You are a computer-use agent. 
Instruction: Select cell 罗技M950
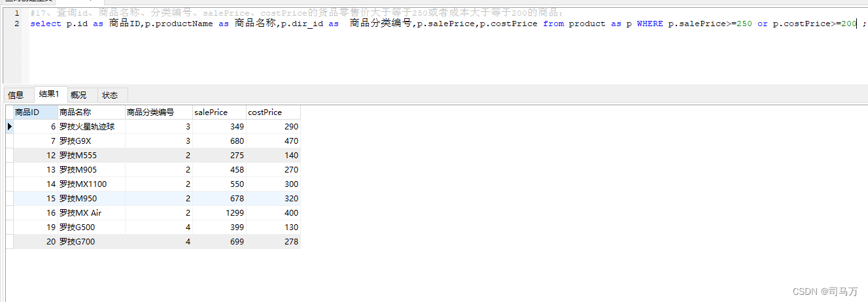[92, 199]
